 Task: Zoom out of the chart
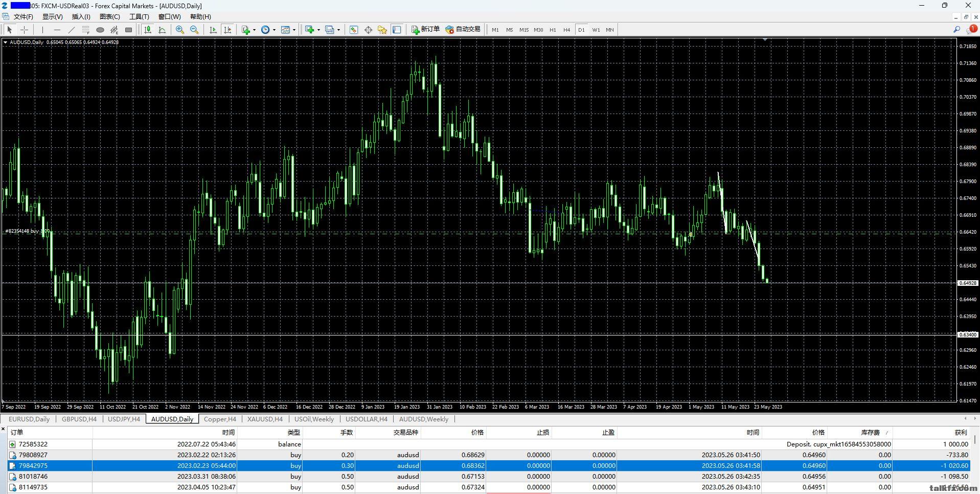point(194,30)
